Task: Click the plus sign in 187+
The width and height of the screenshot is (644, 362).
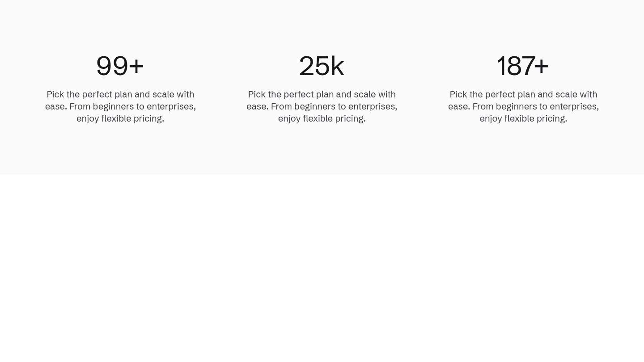Action: tap(541, 66)
